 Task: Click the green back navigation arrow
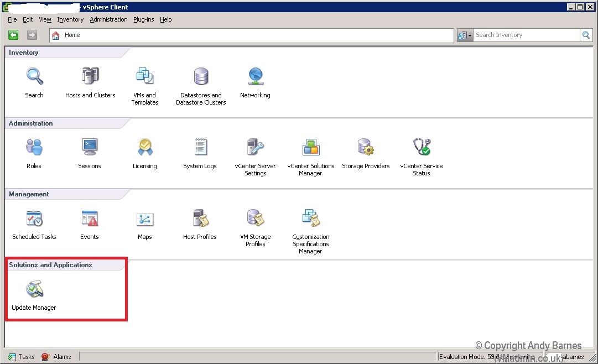tap(13, 35)
